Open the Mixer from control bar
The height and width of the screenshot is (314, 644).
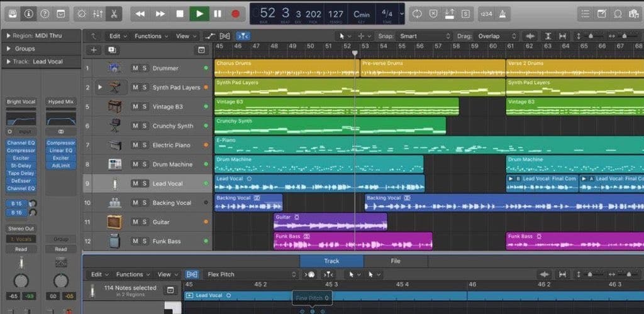(97, 13)
